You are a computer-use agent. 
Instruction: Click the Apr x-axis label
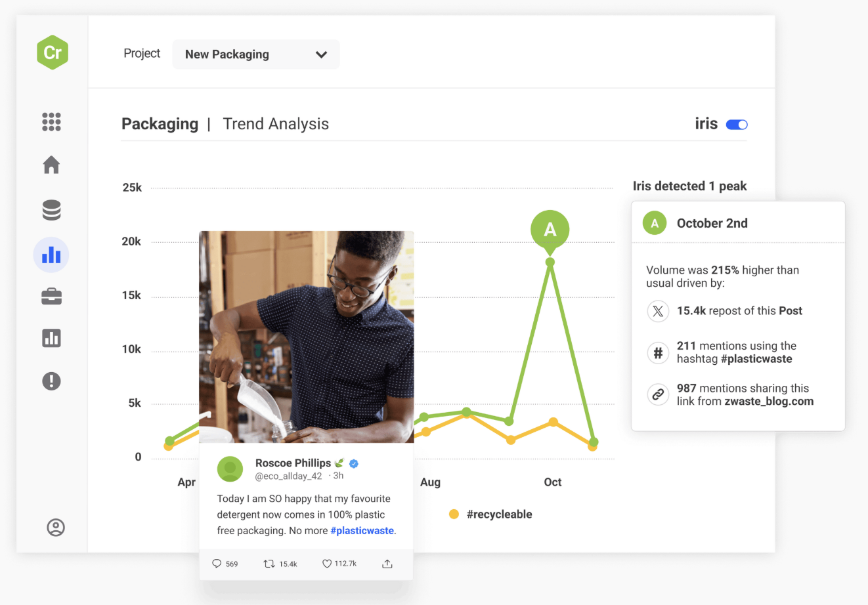tap(186, 482)
